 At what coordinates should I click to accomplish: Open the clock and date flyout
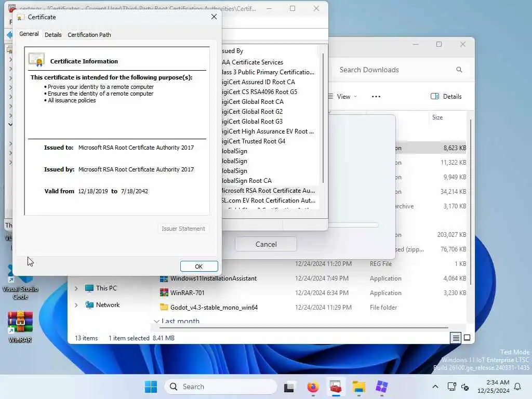point(494,387)
